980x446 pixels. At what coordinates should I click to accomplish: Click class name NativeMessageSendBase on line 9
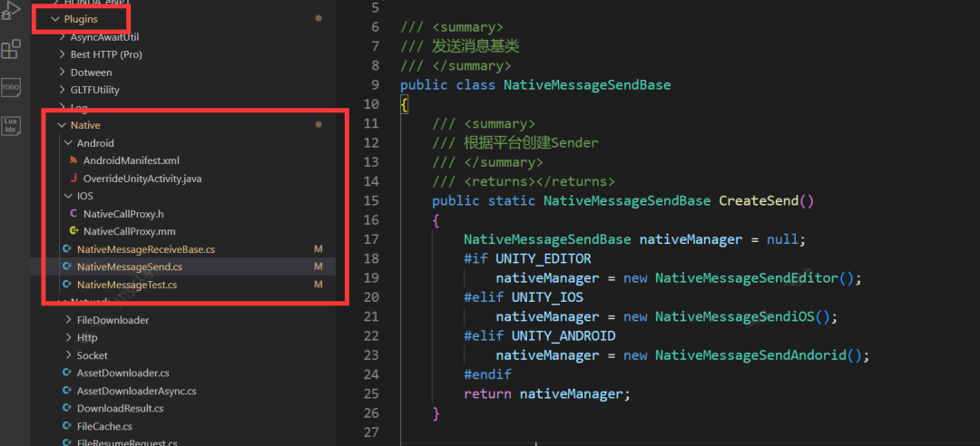coord(587,84)
